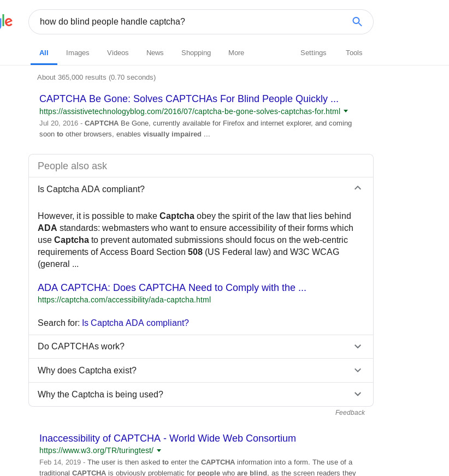Open the More search options menu
Image resolution: width=449 pixels, height=476 pixels.
pyautogui.click(x=236, y=53)
